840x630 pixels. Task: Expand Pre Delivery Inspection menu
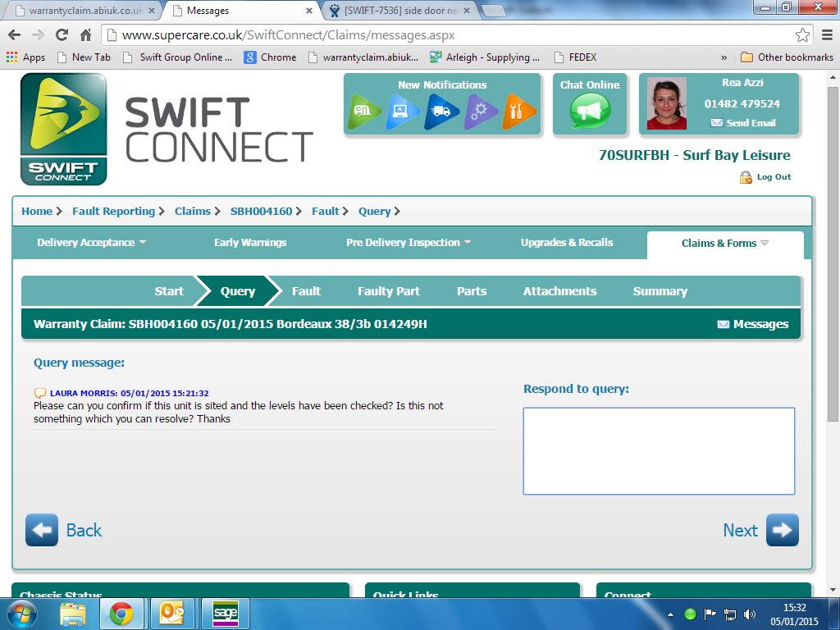[x=409, y=243]
